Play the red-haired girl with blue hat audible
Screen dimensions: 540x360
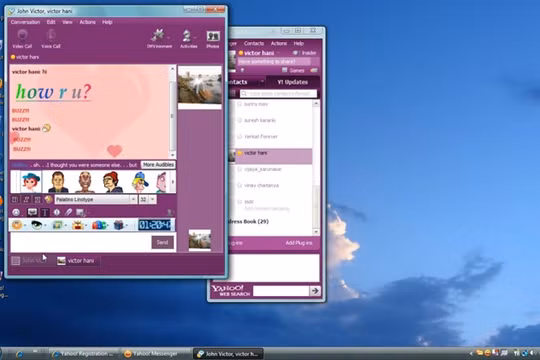[31, 182]
